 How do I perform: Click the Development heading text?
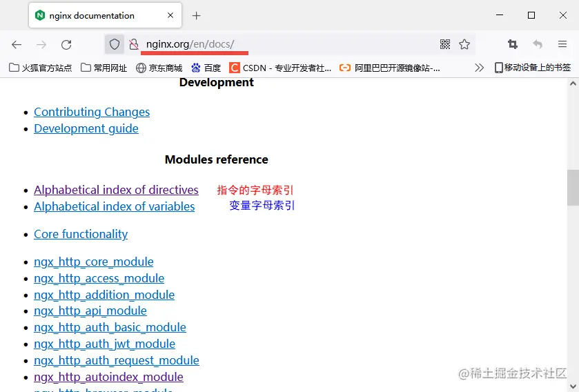(217, 82)
